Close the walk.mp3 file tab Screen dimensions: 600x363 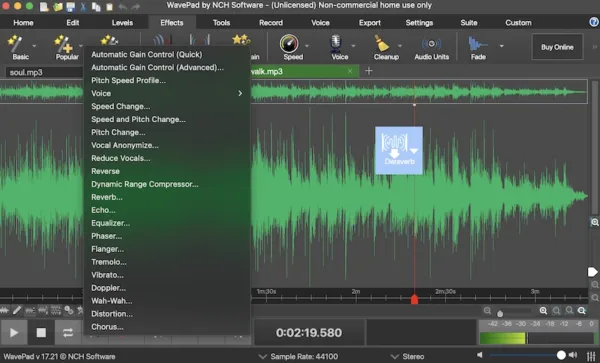(x=350, y=71)
